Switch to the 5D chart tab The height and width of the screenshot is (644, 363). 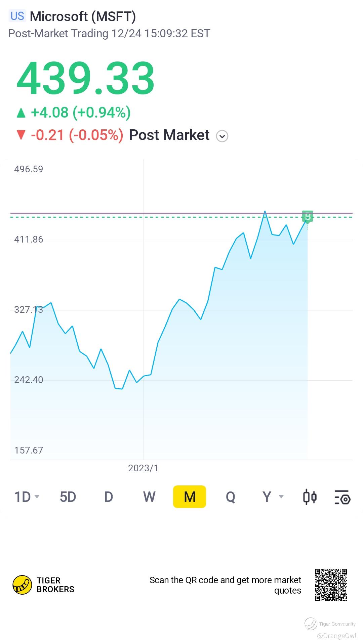coord(68,497)
